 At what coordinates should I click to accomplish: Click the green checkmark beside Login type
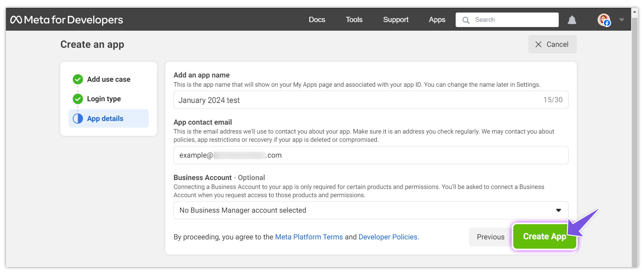pyautogui.click(x=78, y=99)
